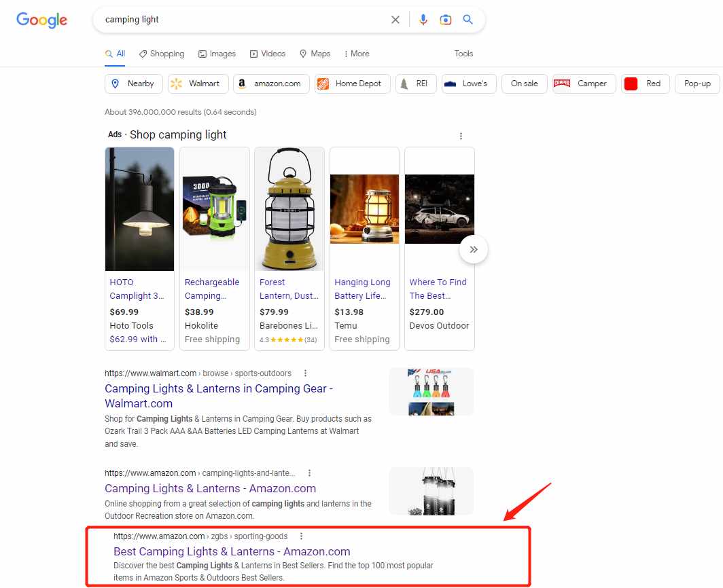Click the $279.00 price on Devos ad

pos(427,312)
